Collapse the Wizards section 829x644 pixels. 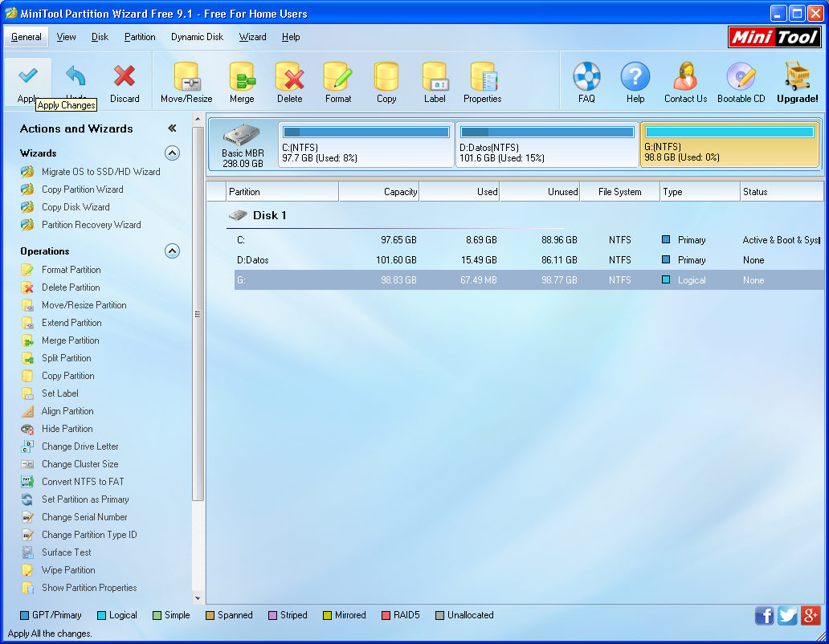pos(172,153)
